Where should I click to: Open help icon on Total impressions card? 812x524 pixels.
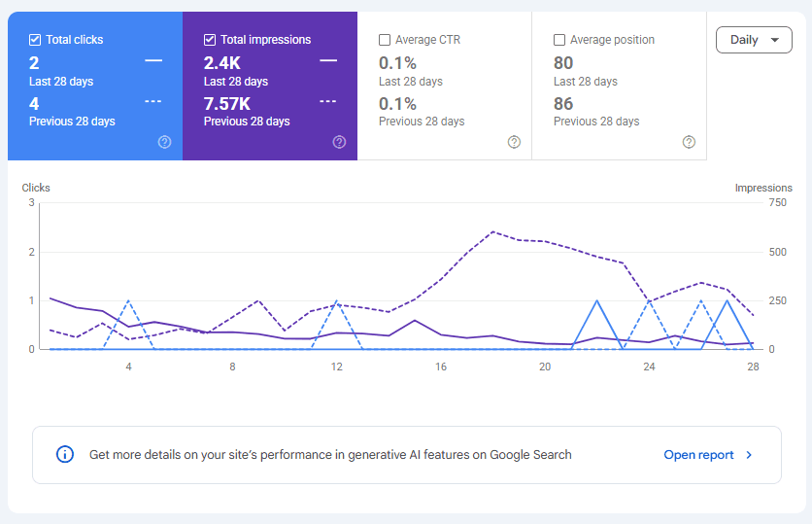(x=339, y=142)
